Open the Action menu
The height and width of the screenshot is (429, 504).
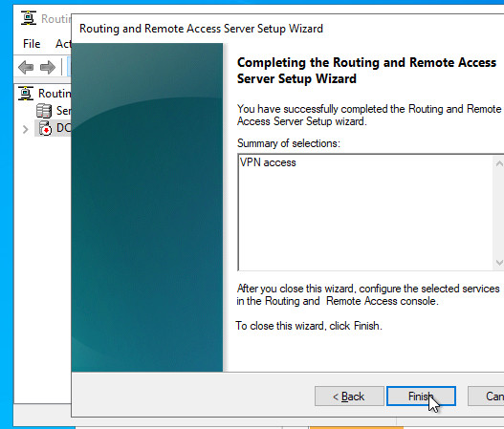[x=62, y=44]
